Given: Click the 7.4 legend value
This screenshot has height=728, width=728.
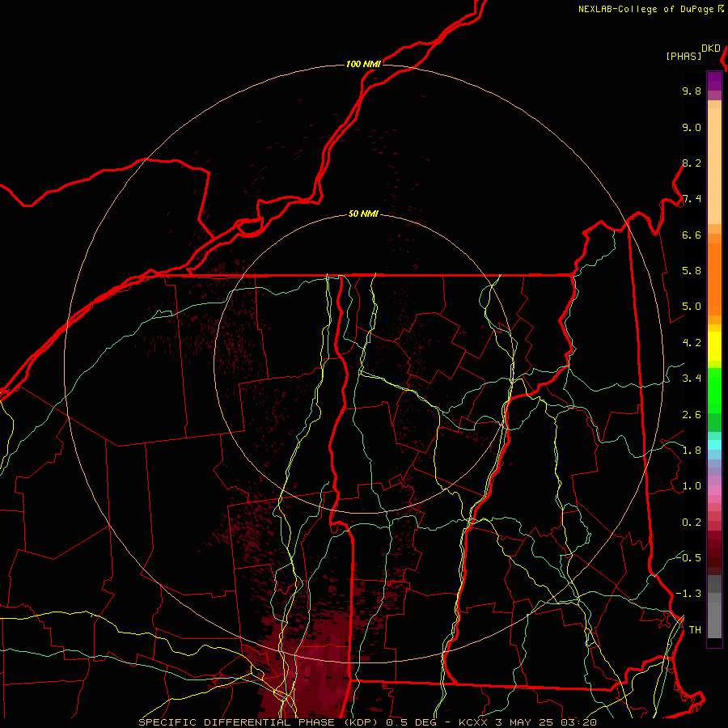Looking at the screenshot, I should click(692, 199).
